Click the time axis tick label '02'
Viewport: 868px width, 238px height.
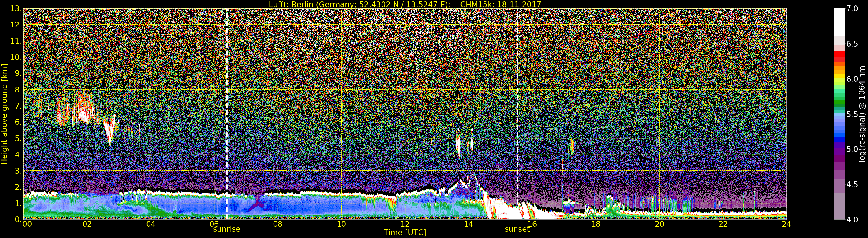tap(87, 224)
